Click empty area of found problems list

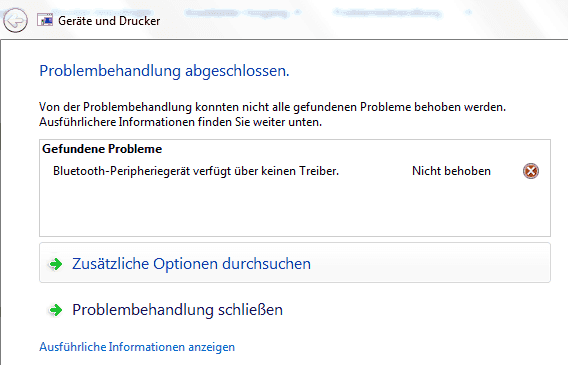pyautogui.click(x=295, y=208)
